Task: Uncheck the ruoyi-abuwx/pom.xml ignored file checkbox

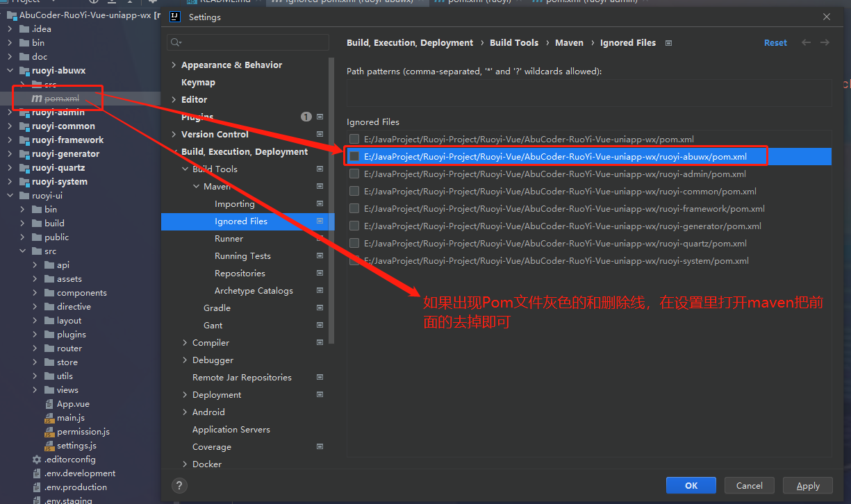Action: [x=355, y=156]
